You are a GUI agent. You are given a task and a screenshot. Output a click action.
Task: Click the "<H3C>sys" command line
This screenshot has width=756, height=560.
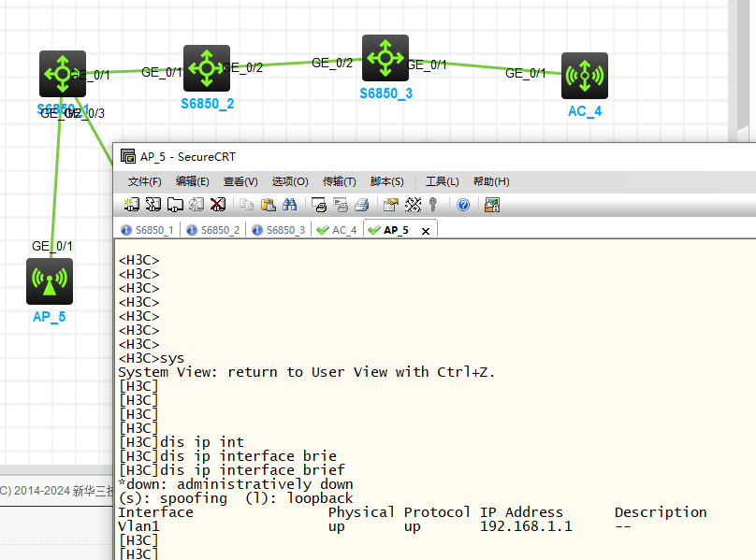(x=152, y=359)
